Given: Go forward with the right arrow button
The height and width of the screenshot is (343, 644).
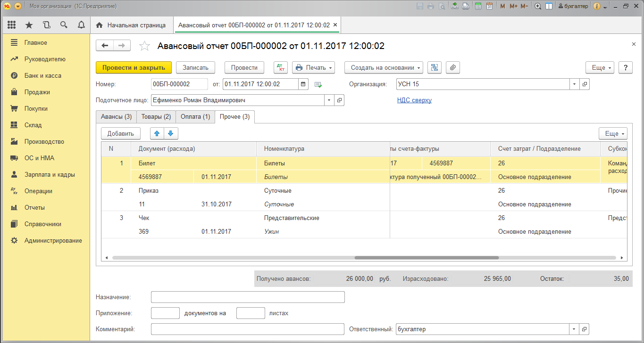Looking at the screenshot, I should pos(122,45).
